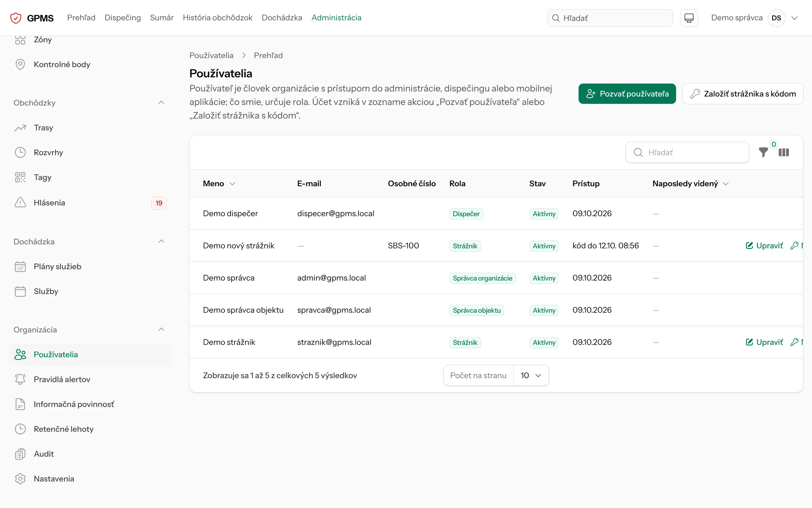812x508 pixels.
Task: Open Dochádzka in top navigation
Action: pos(282,18)
